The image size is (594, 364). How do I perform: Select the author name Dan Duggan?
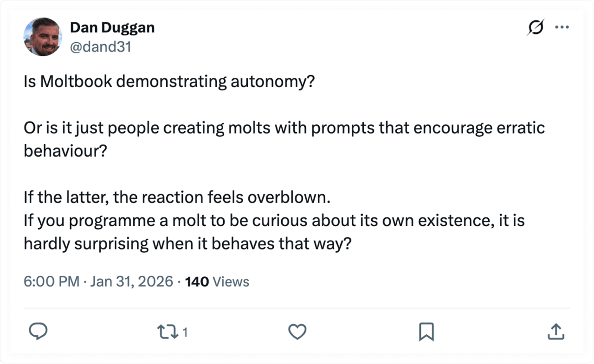tap(112, 27)
